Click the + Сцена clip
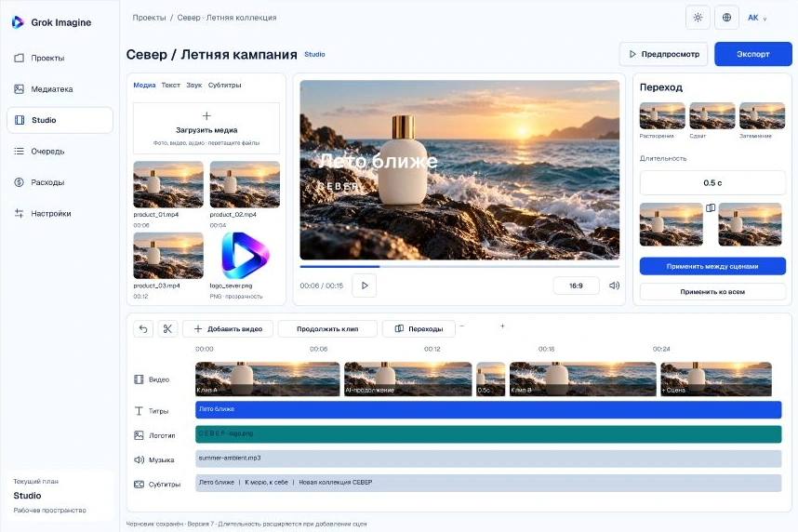 [x=716, y=379]
